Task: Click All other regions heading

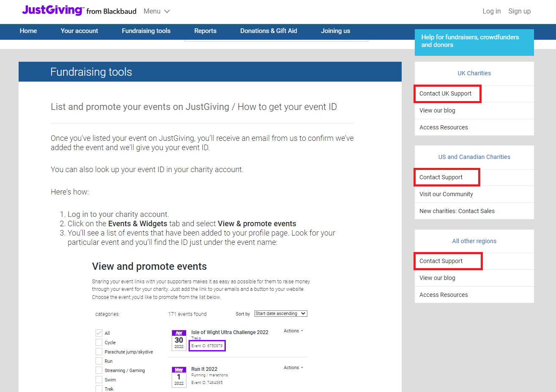Action: (474, 241)
